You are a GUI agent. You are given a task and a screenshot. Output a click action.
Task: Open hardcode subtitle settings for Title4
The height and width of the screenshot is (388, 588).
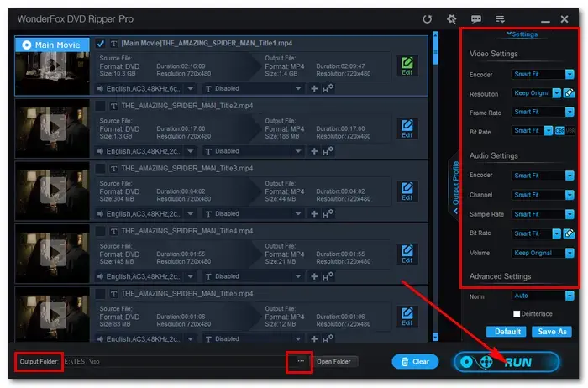(328, 276)
